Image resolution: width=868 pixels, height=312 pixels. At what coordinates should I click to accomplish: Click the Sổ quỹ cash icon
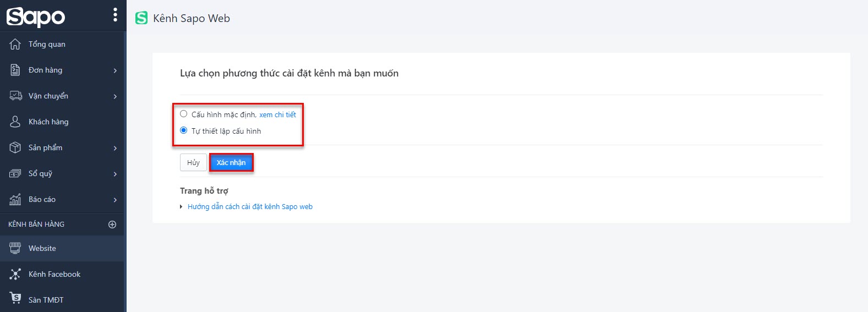point(15,173)
